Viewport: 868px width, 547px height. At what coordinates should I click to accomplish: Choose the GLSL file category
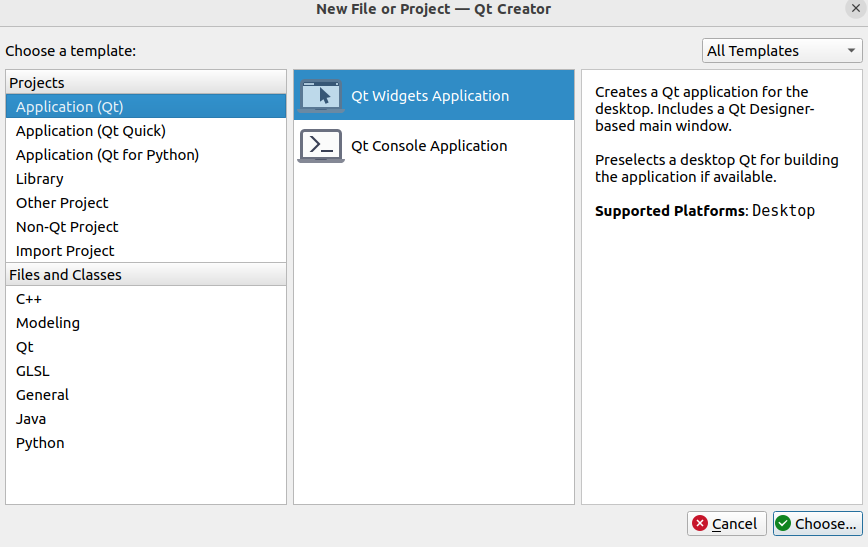coord(32,371)
